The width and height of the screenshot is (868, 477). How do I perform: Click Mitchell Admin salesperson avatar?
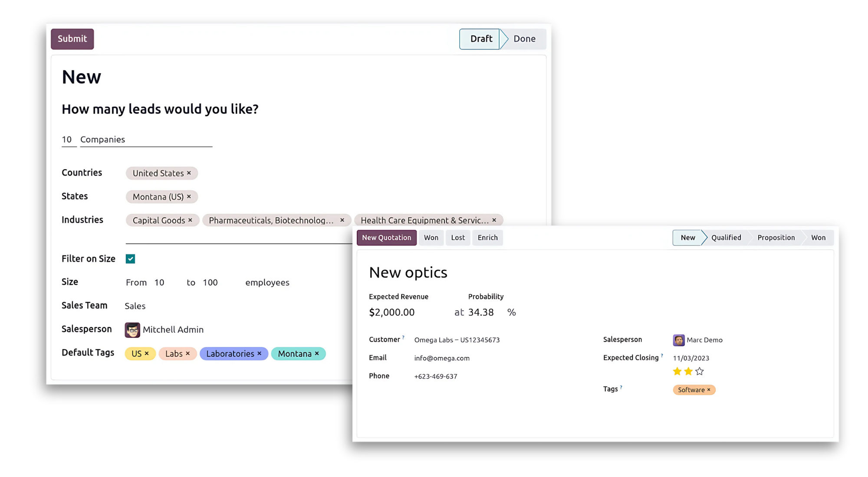pyautogui.click(x=132, y=330)
